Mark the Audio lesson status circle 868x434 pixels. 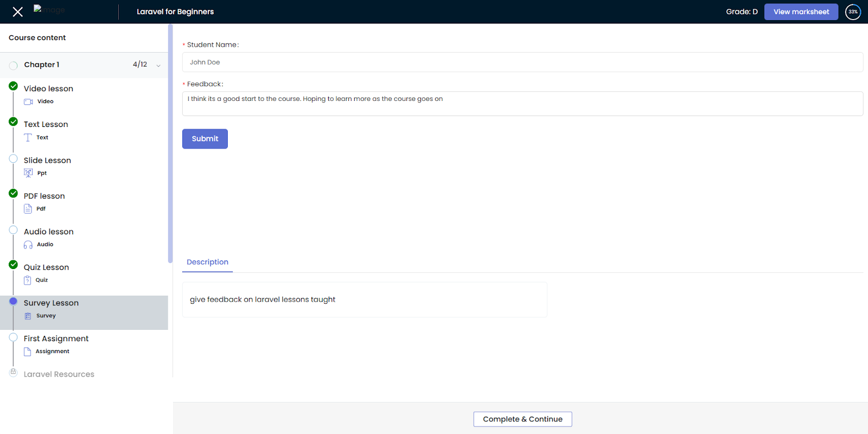tap(14, 230)
